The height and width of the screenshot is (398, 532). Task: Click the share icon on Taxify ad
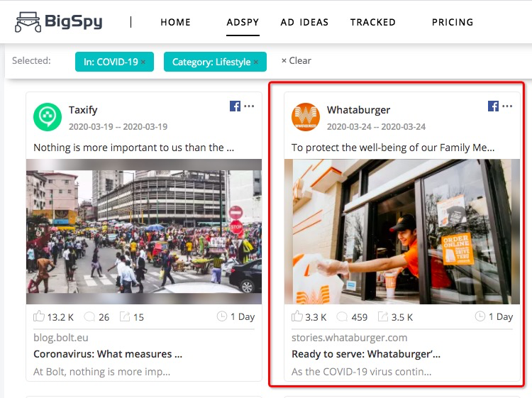[125, 316]
